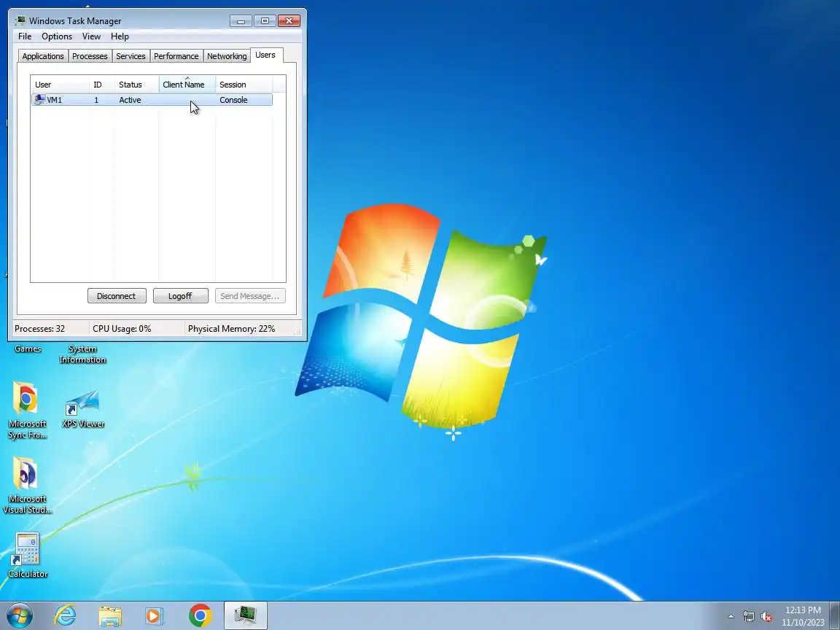Select the Microsoft Sync Framework desktop folder
Screen dimensions: 840x630
point(27,411)
